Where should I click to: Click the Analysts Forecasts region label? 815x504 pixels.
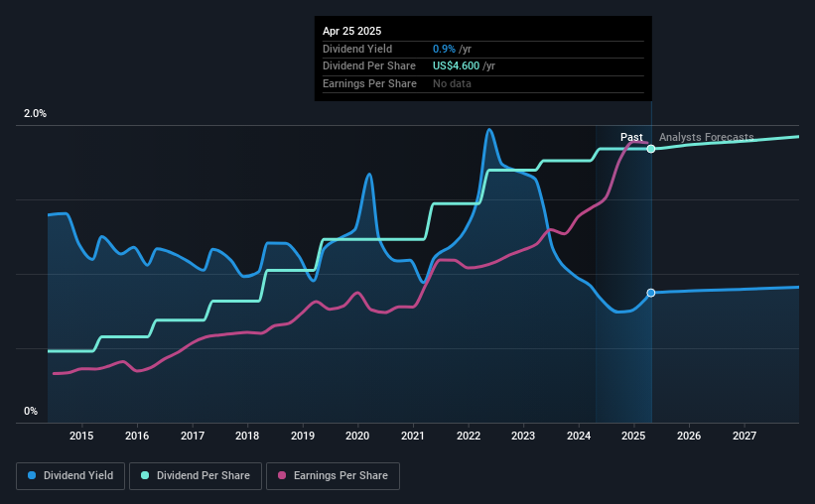pos(707,137)
